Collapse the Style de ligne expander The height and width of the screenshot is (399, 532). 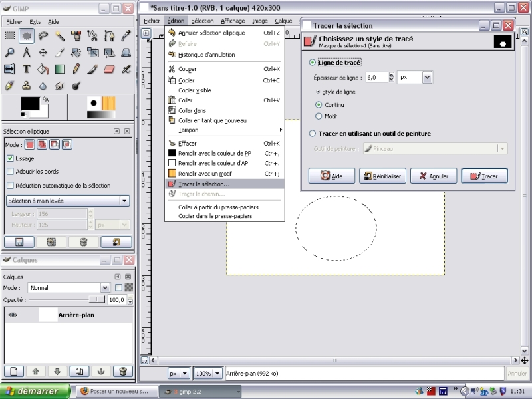(x=318, y=92)
